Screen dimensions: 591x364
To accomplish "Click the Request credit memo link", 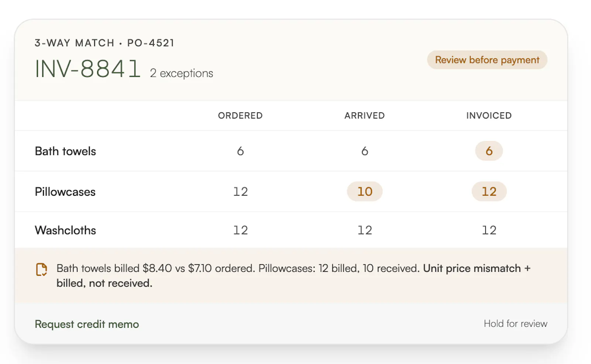I will click(x=87, y=324).
